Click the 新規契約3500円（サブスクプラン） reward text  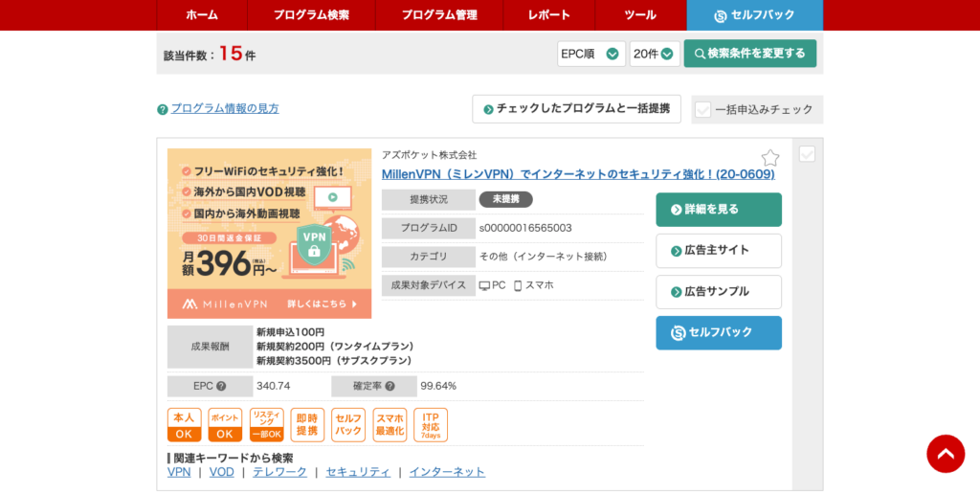tap(334, 361)
